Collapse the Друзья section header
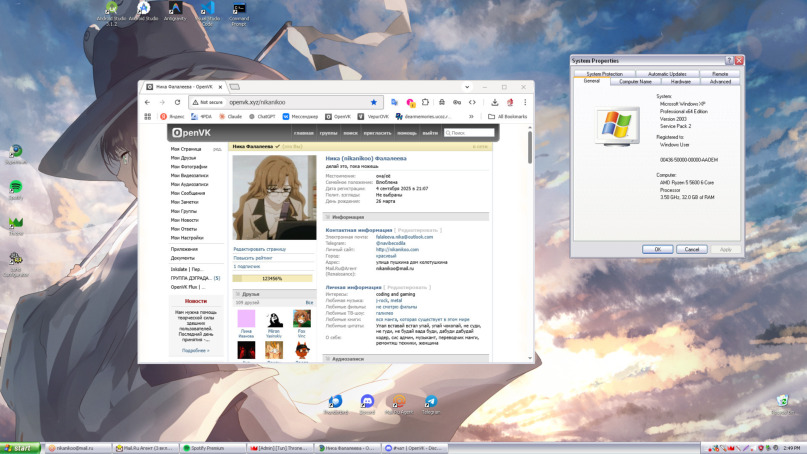This screenshot has height=454, width=807. point(272,294)
